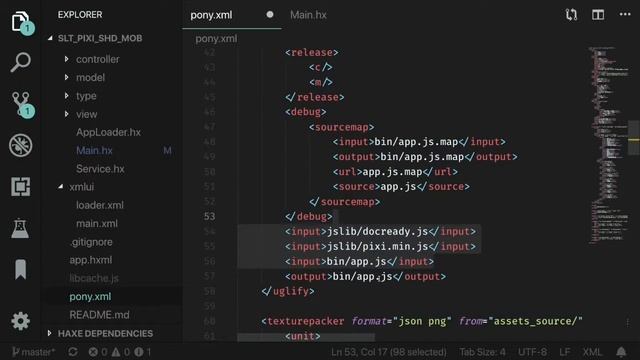Select pony.xml in the explorer tree
The image size is (640, 360).
pos(90,297)
